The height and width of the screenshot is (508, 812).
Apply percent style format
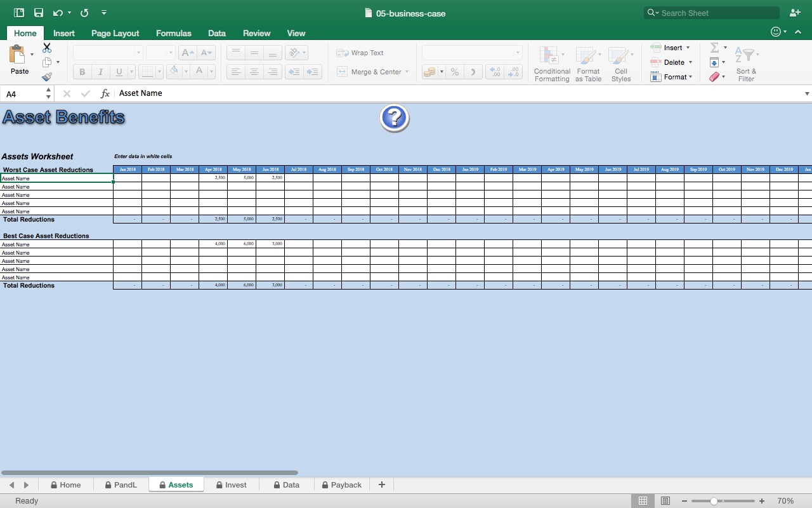[455, 72]
